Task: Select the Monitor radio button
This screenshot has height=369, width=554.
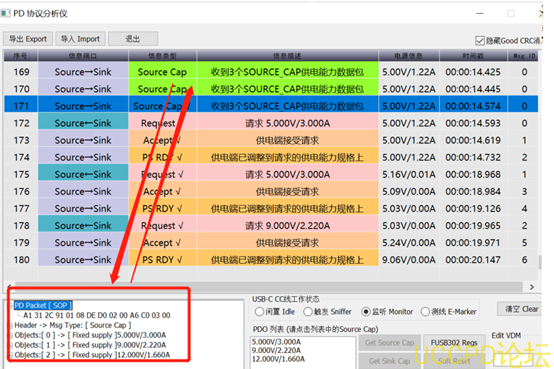Action: 366,312
